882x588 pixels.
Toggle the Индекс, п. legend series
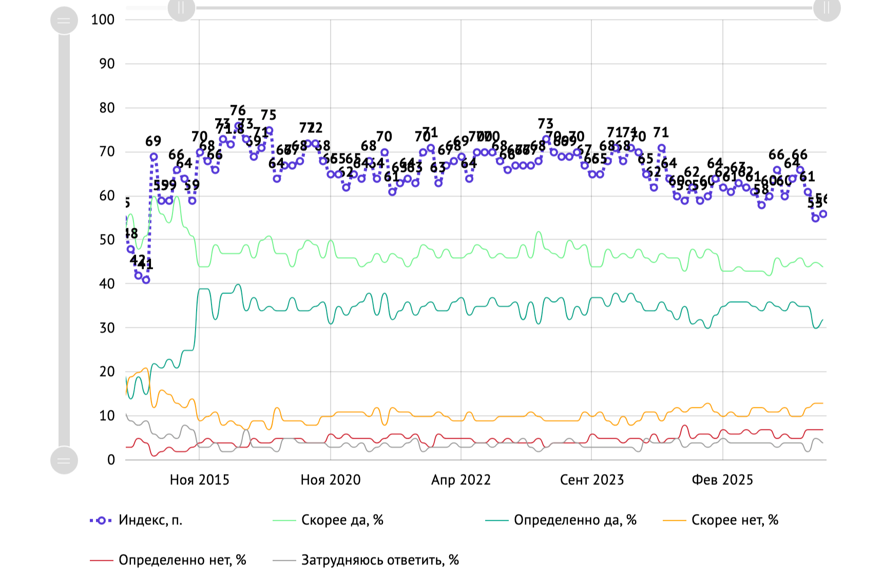(136, 520)
